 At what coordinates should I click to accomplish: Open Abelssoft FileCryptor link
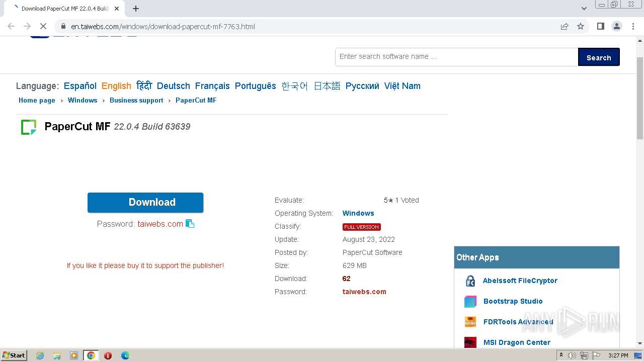pyautogui.click(x=520, y=281)
